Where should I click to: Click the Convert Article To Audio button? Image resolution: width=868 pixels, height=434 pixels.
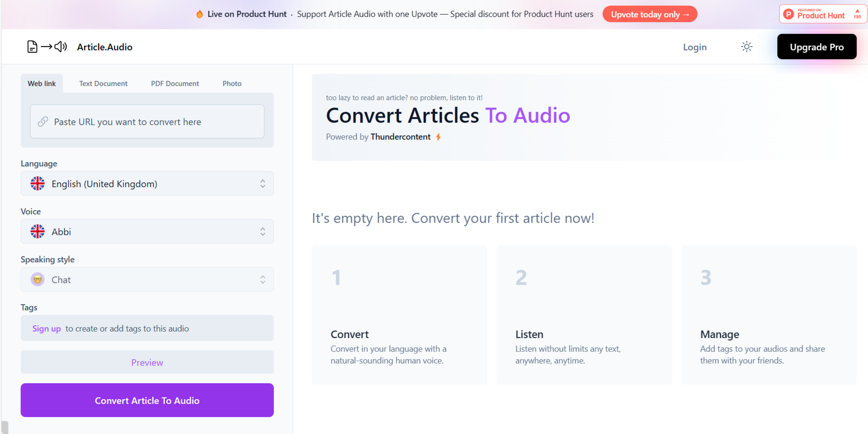(x=147, y=400)
